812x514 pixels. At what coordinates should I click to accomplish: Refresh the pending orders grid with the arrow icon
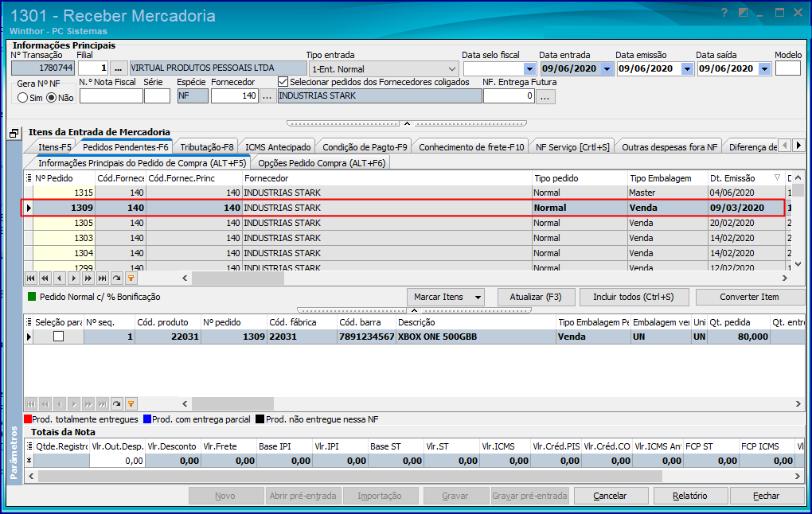click(x=117, y=278)
